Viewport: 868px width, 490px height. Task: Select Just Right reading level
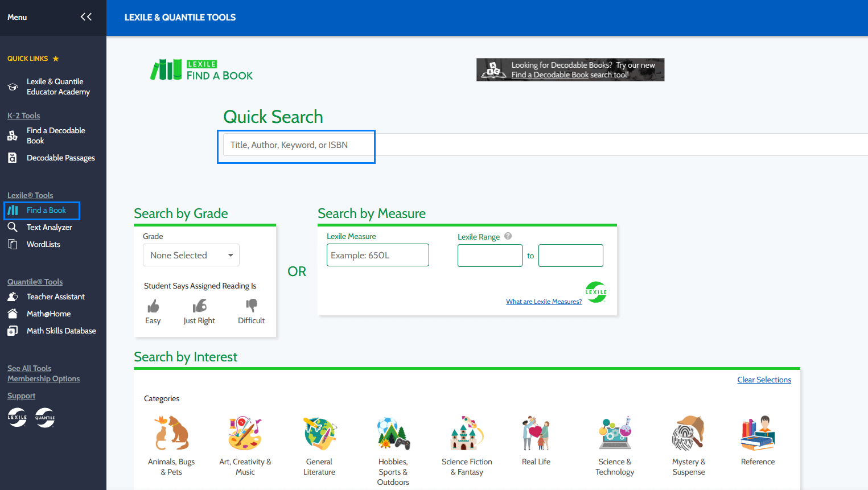tap(199, 312)
